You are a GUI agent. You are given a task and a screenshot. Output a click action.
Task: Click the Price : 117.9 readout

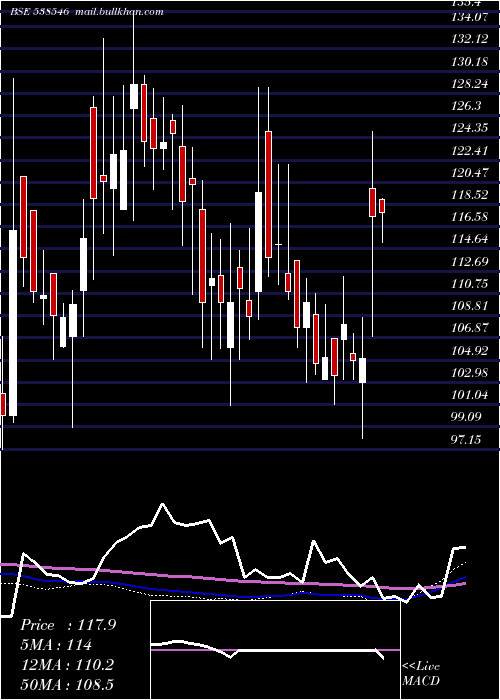pyautogui.click(x=68, y=625)
